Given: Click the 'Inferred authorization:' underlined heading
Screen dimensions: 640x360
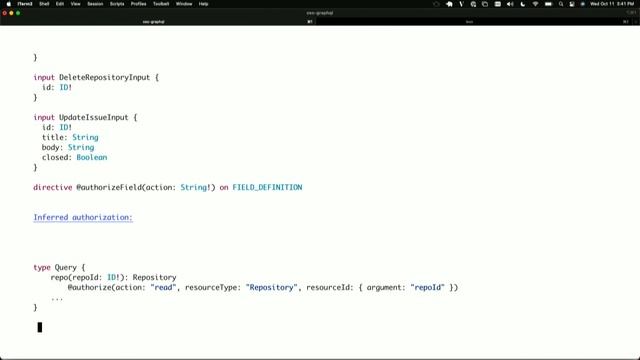Looking at the screenshot, I should tap(83, 218).
